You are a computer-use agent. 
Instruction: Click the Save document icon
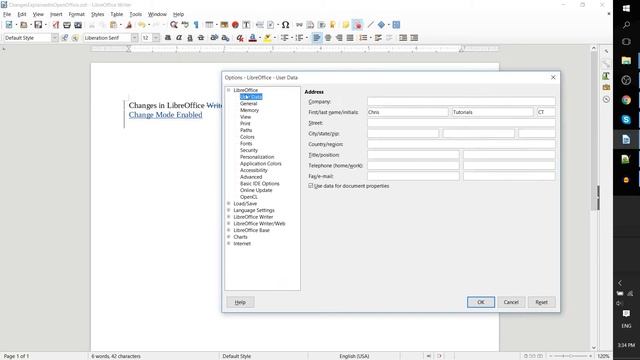click(38, 25)
